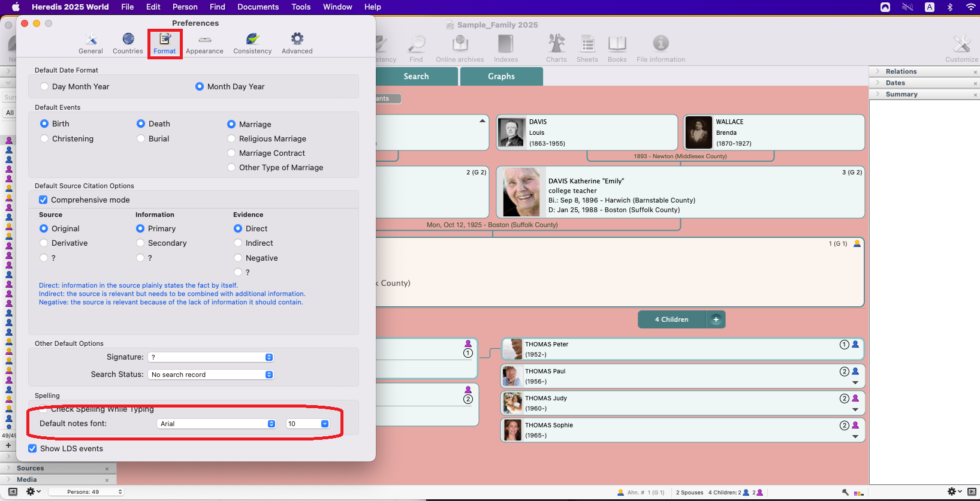Uncheck Show LDS events

(x=33, y=448)
